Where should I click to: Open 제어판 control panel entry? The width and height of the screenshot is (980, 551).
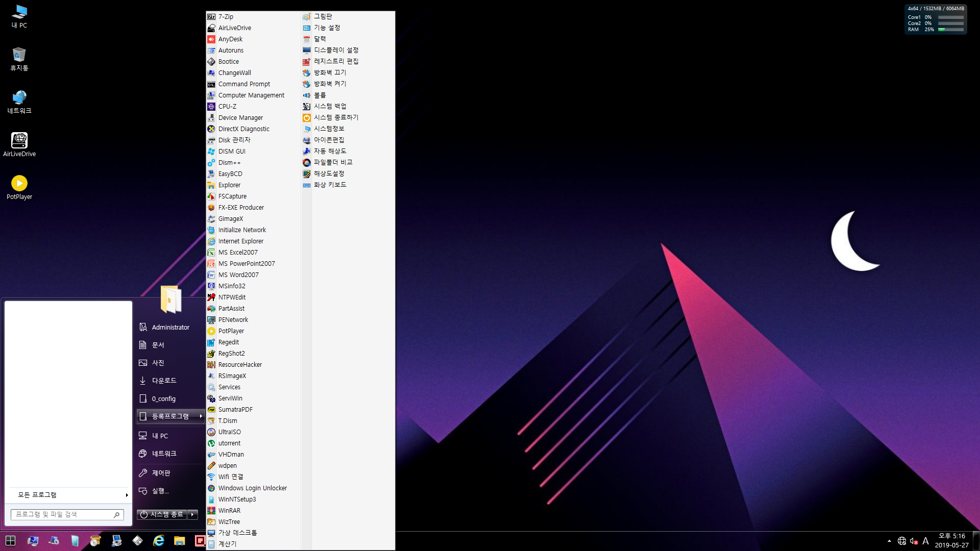[171, 473]
